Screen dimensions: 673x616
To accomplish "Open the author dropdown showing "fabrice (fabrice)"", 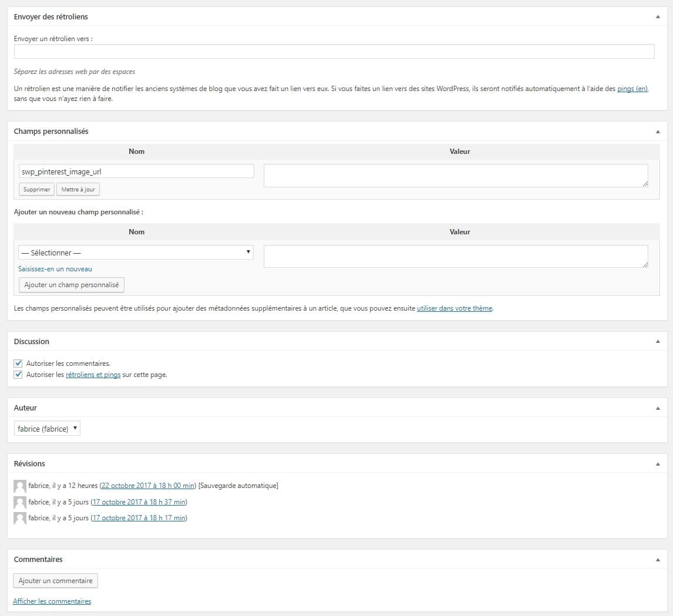I will pyautogui.click(x=47, y=428).
